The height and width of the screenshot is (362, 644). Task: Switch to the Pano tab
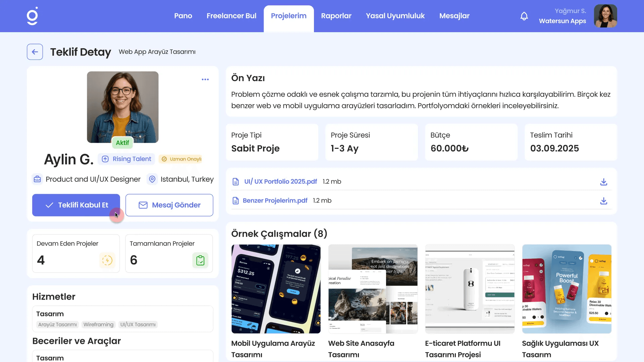pos(183,16)
